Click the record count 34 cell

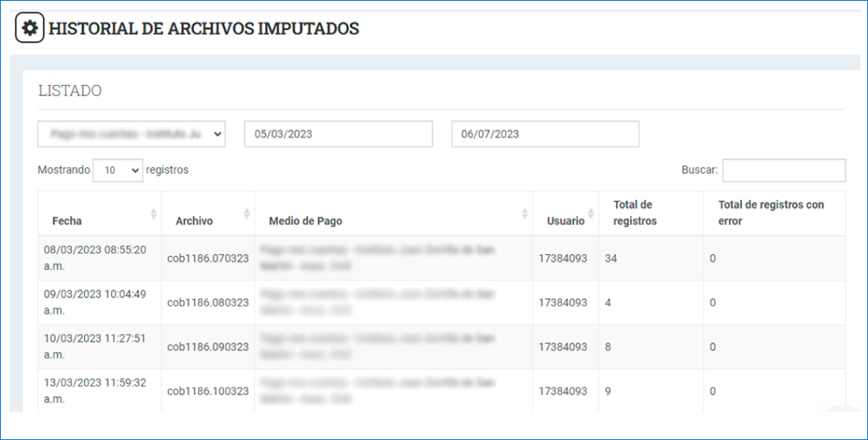(611, 259)
